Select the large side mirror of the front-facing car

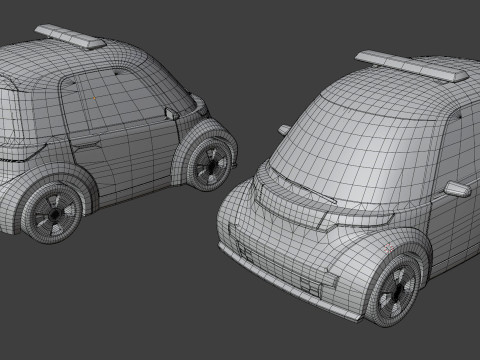tap(458, 189)
